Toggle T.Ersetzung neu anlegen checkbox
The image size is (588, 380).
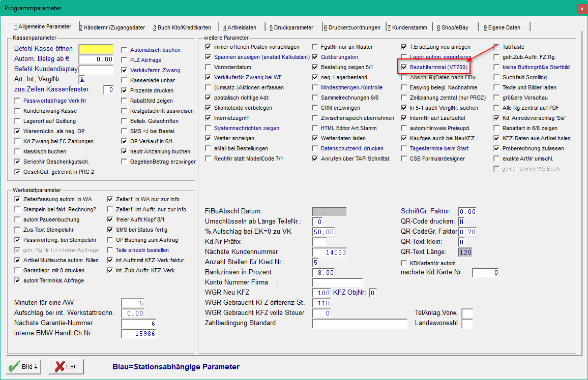(x=404, y=47)
